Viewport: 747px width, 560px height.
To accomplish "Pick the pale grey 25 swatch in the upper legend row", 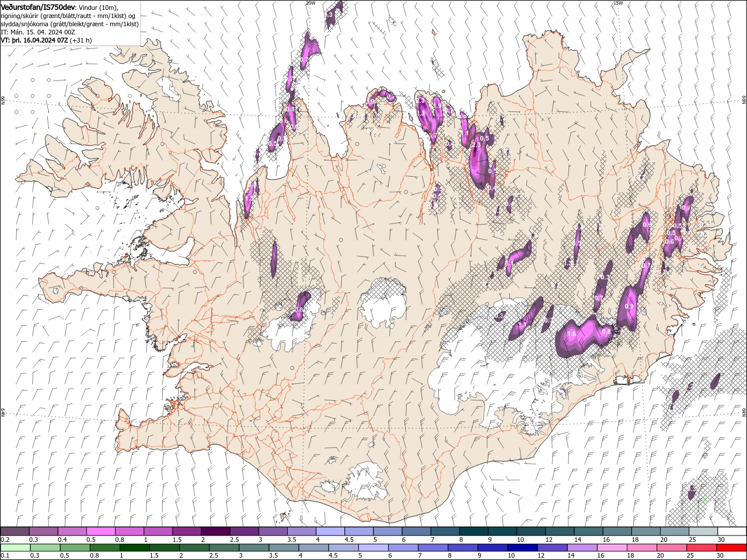I will tap(703, 531).
